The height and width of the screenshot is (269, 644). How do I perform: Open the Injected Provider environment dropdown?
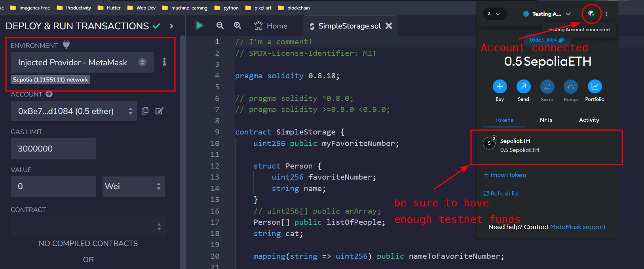(x=82, y=63)
